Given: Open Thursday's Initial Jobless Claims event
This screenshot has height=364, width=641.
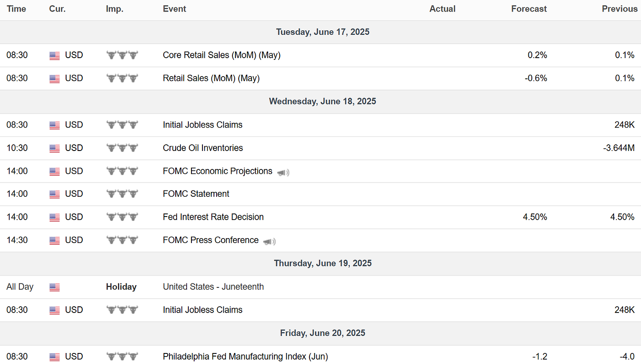Looking at the screenshot, I should pyautogui.click(x=203, y=310).
